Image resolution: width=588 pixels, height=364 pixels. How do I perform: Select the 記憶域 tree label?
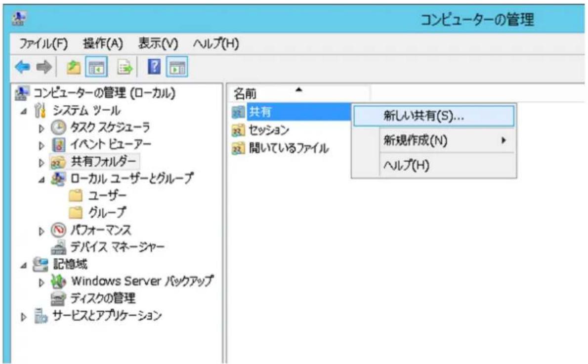[x=70, y=264]
